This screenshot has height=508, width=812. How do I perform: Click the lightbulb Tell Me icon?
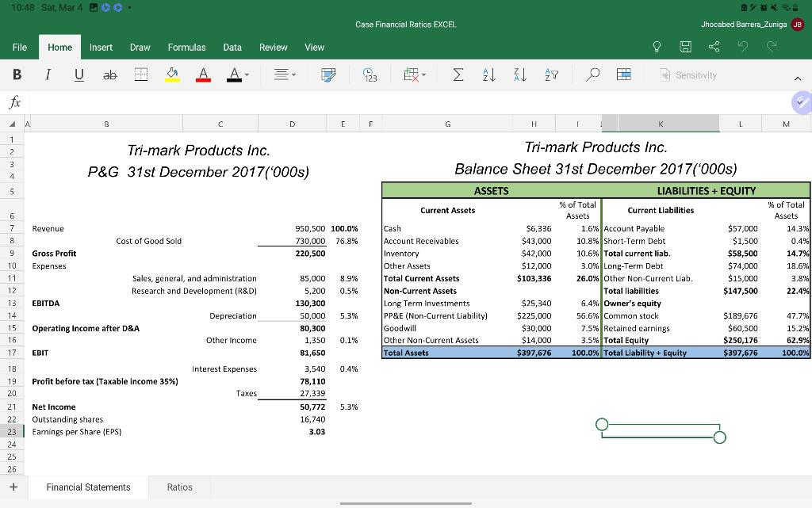click(x=657, y=48)
